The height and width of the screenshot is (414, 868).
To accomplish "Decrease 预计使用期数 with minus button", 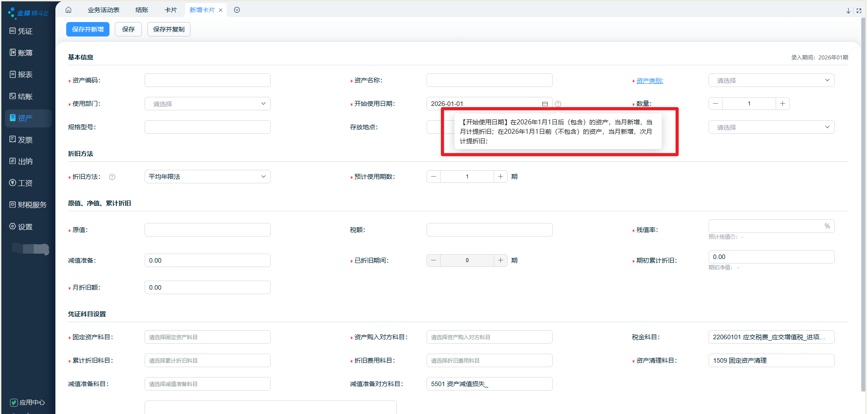I will coord(433,177).
